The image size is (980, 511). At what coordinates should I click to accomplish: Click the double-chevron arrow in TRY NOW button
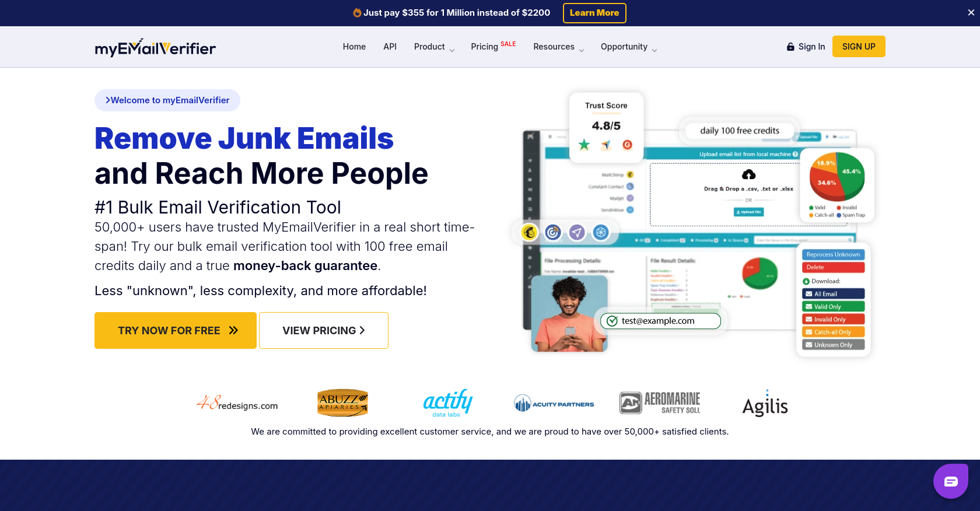pos(233,331)
